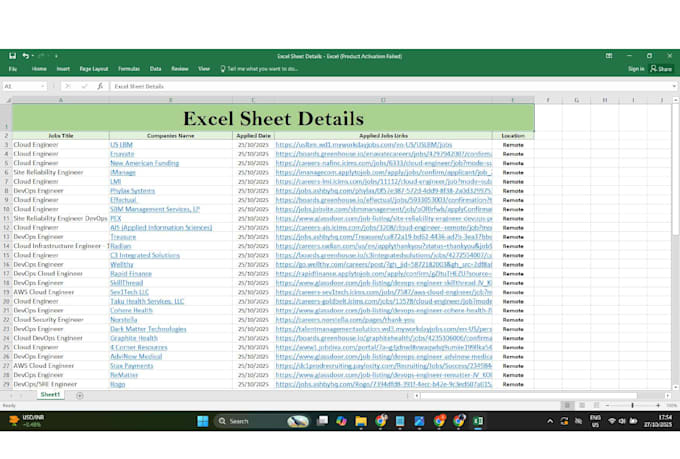Click Sign in at the top right

[636, 69]
